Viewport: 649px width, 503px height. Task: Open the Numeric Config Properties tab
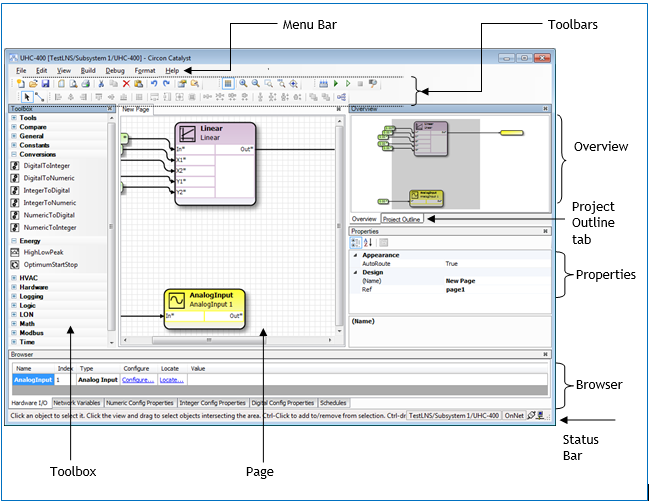pyautogui.click(x=140, y=403)
